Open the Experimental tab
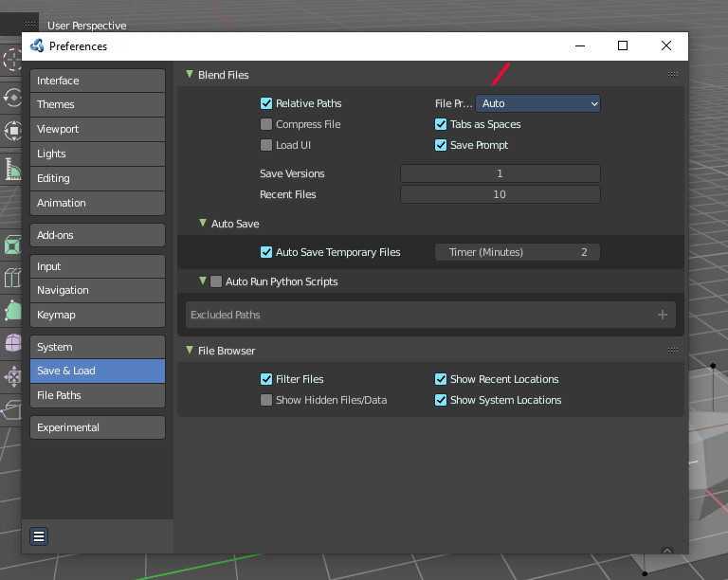The image size is (728, 580). (x=98, y=427)
